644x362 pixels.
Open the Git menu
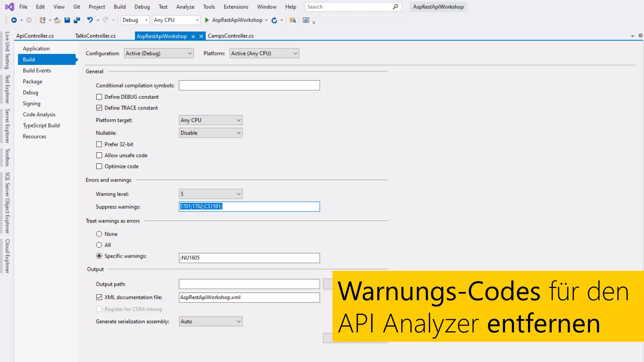[x=77, y=7]
